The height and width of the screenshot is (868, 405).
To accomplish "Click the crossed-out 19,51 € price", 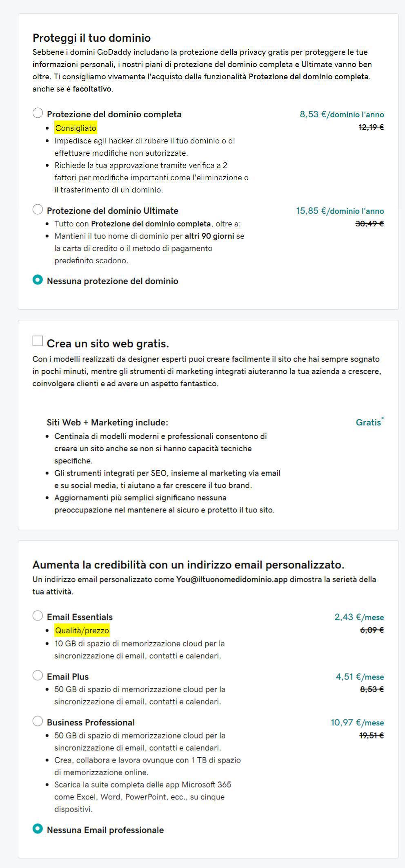I will tap(371, 736).
